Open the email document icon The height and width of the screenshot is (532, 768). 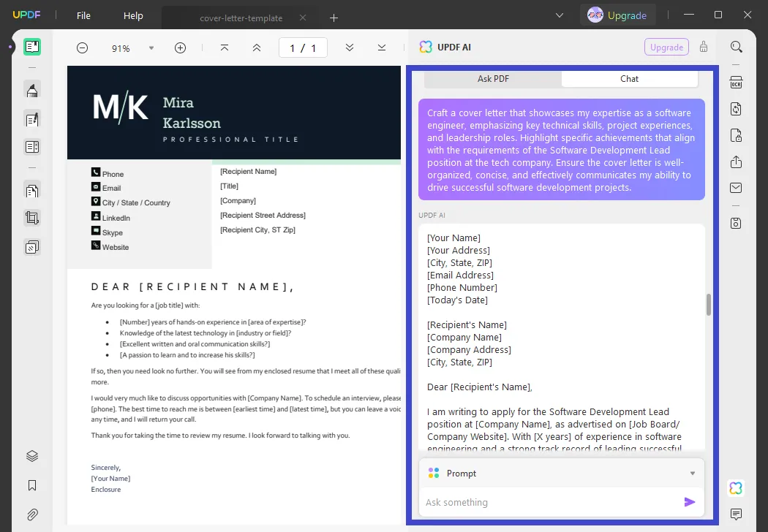pos(737,188)
